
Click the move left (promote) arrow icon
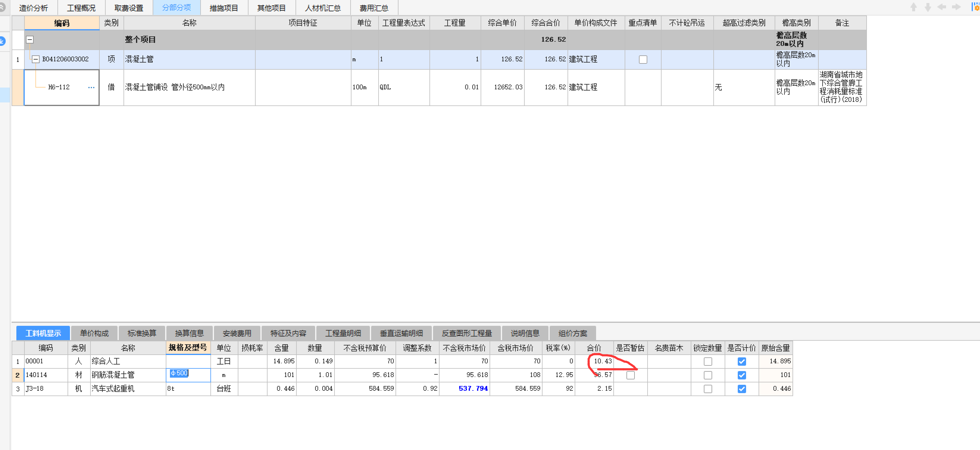point(942,7)
